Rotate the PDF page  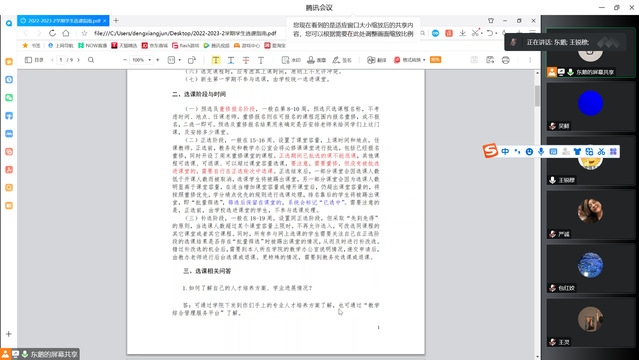[192, 60]
